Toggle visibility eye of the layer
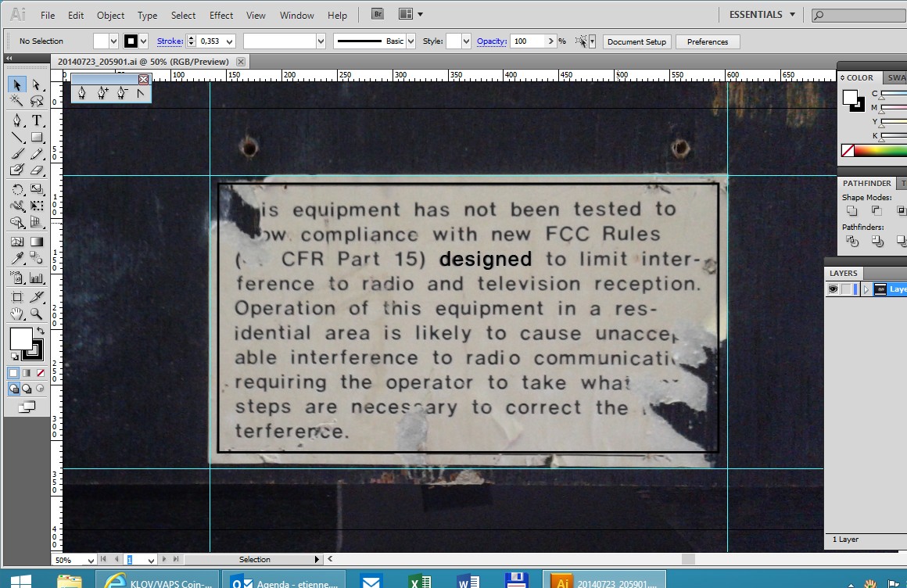 tap(833, 289)
